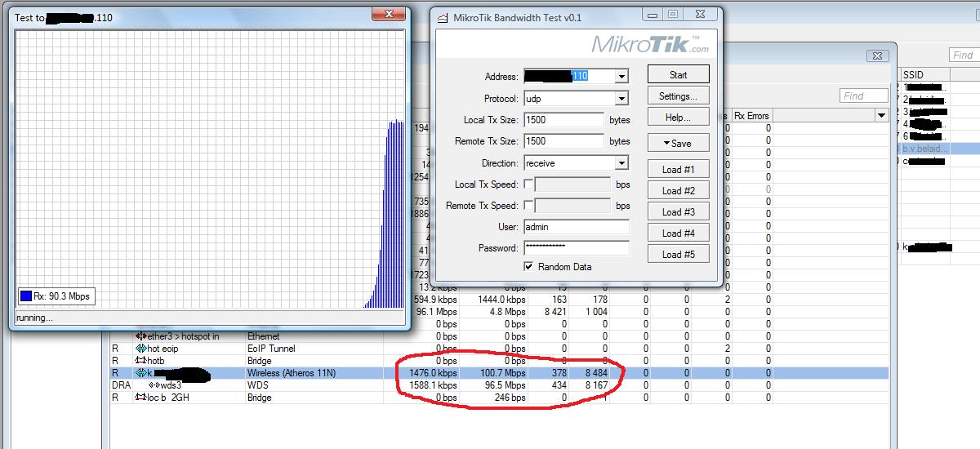Select the loc b 2GH row name
This screenshot has height=449, width=980.
(170, 398)
